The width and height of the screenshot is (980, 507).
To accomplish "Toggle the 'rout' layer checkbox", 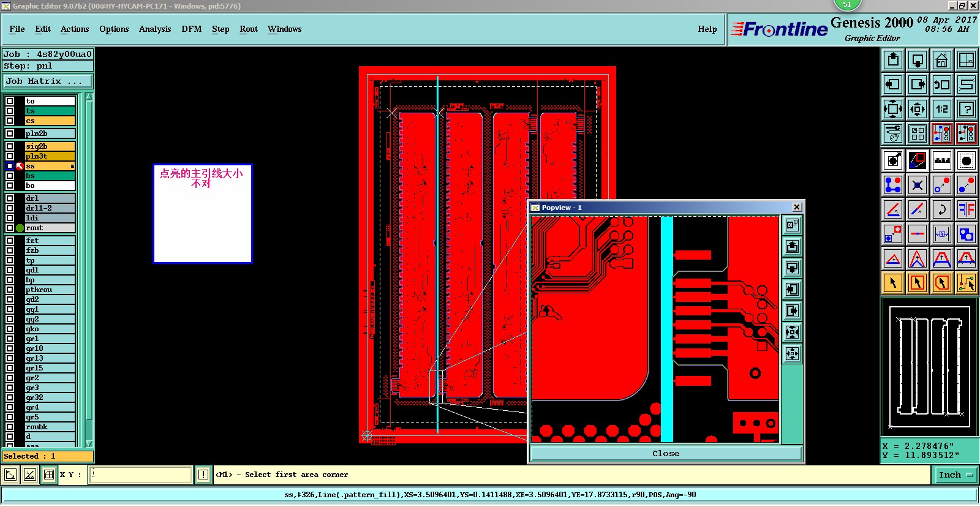I will tap(10, 228).
